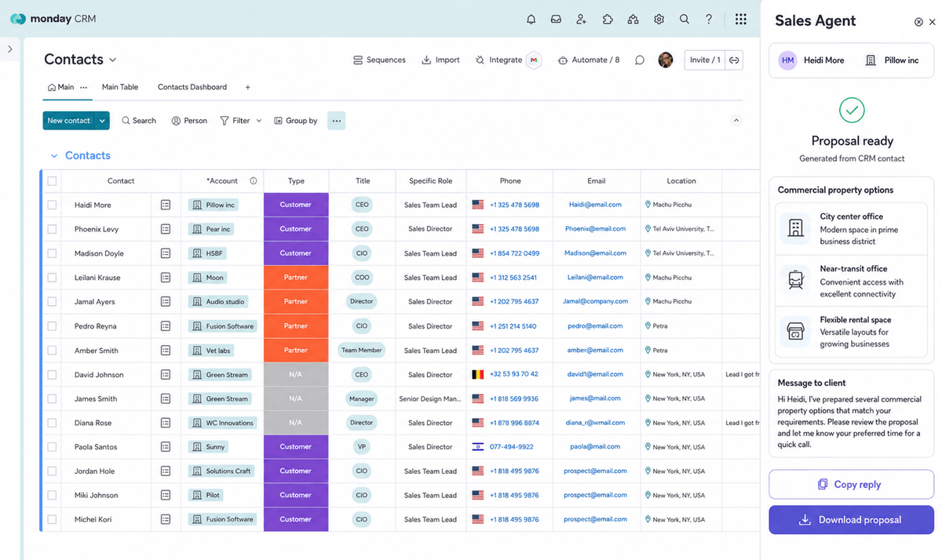Image resolution: width=942 pixels, height=560 pixels.
Task: Click the Flexible rental space shop icon
Action: click(x=795, y=332)
